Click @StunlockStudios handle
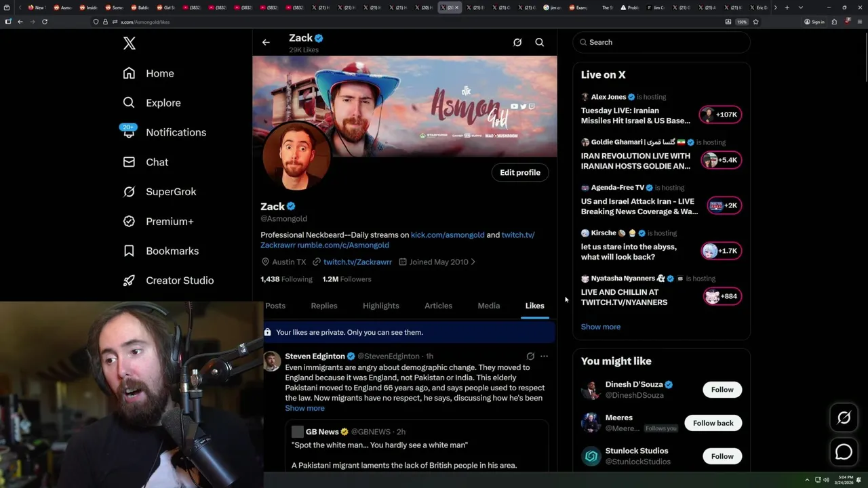This screenshot has height=488, width=868. (638, 462)
